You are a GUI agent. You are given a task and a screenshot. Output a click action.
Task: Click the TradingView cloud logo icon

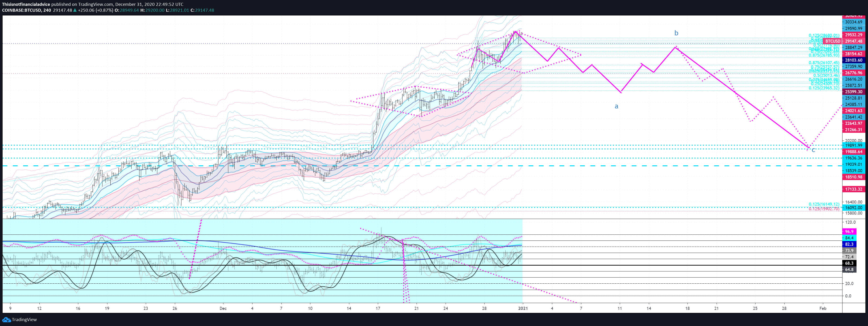6,320
